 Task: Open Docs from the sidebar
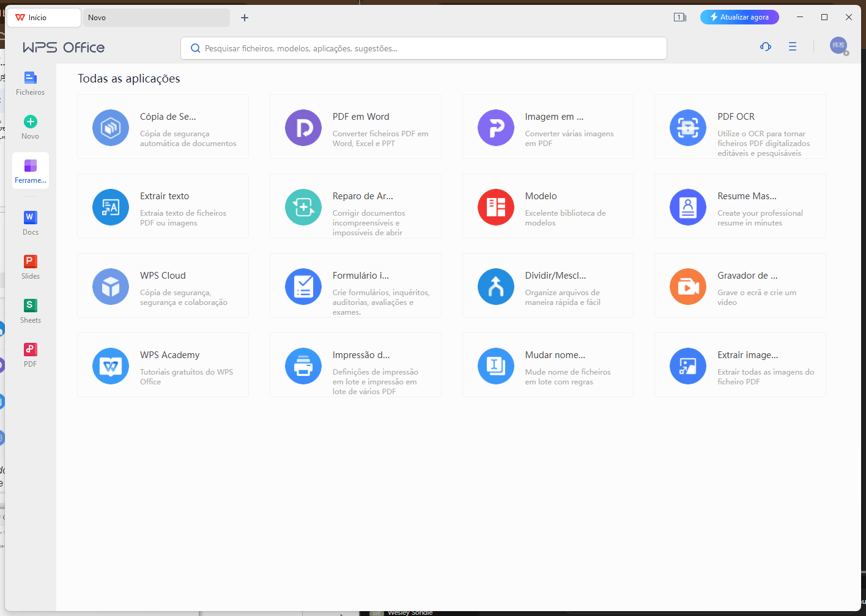point(31,223)
